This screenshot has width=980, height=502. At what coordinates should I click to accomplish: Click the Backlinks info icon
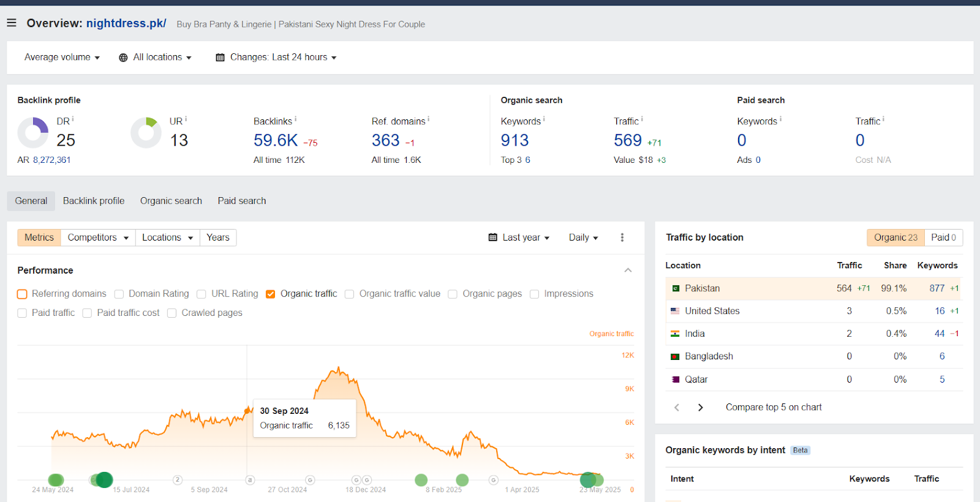pyautogui.click(x=295, y=119)
